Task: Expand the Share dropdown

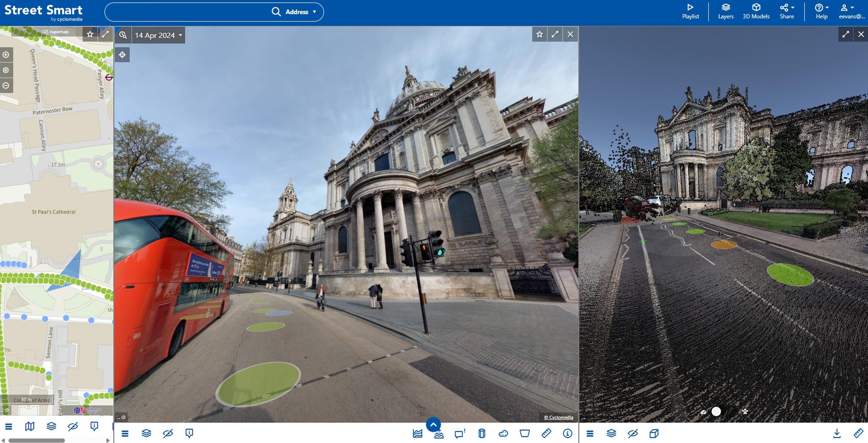Action: [x=787, y=11]
